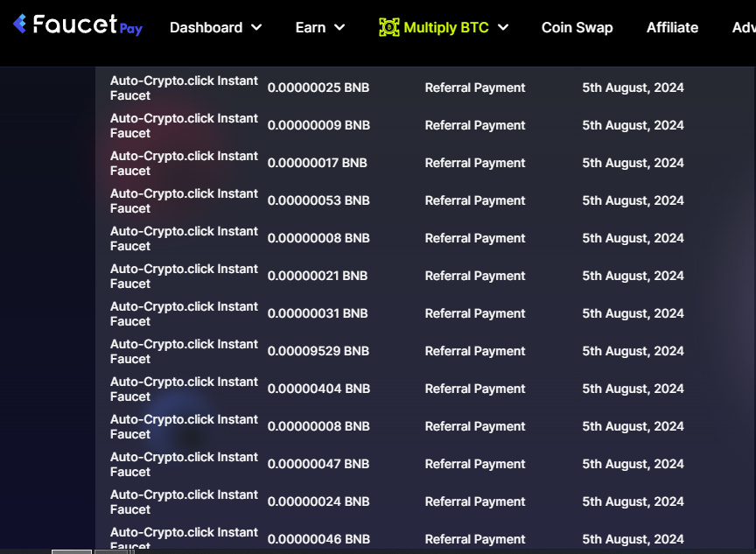Click Referral Payment in the 0.00000017 BNB row

[x=475, y=163]
